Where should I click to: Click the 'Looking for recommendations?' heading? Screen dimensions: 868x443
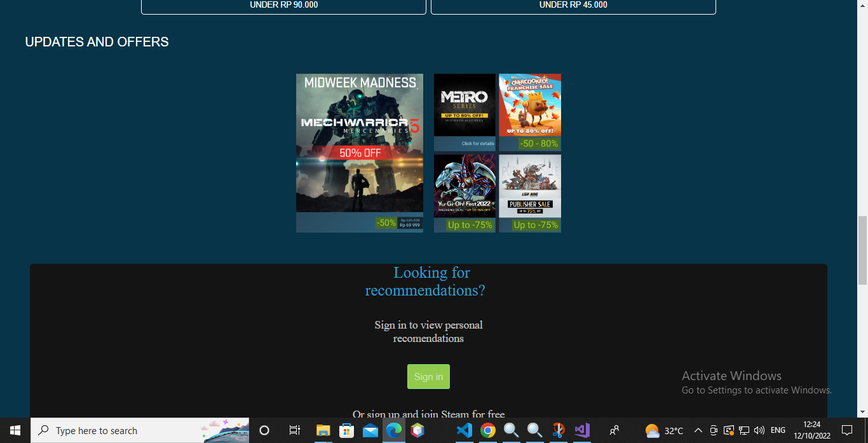(425, 282)
